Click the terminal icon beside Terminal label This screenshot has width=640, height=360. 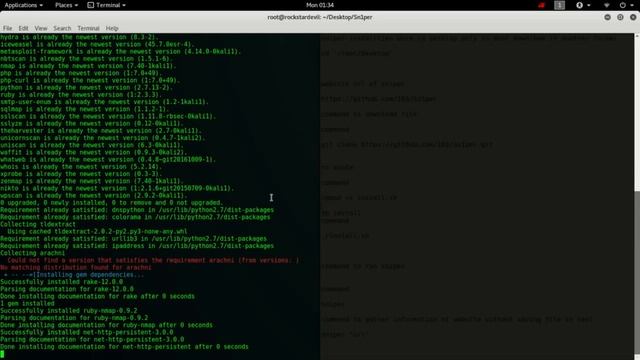click(x=91, y=5)
